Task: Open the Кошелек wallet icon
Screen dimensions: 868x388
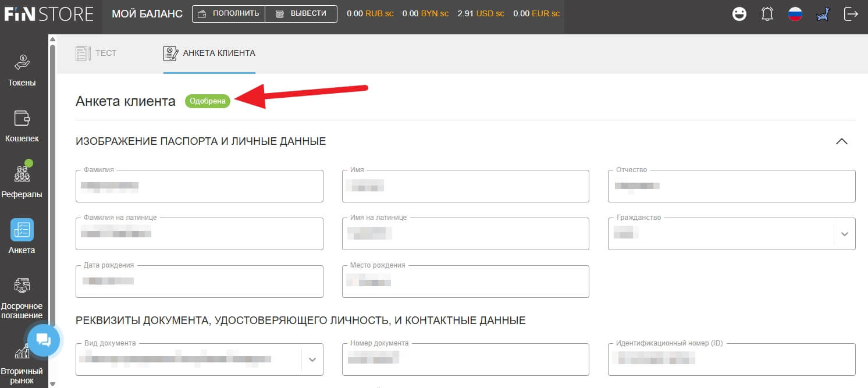Action: coord(22,125)
